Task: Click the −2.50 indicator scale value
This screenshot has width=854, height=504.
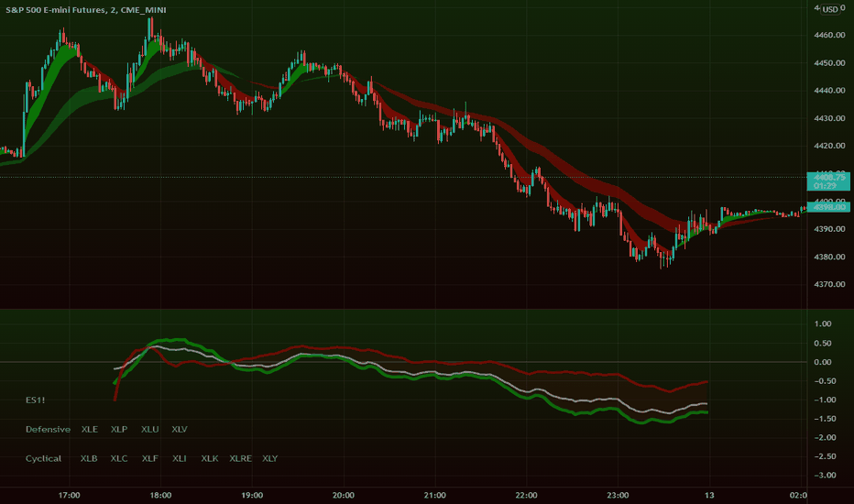Action: [x=823, y=456]
